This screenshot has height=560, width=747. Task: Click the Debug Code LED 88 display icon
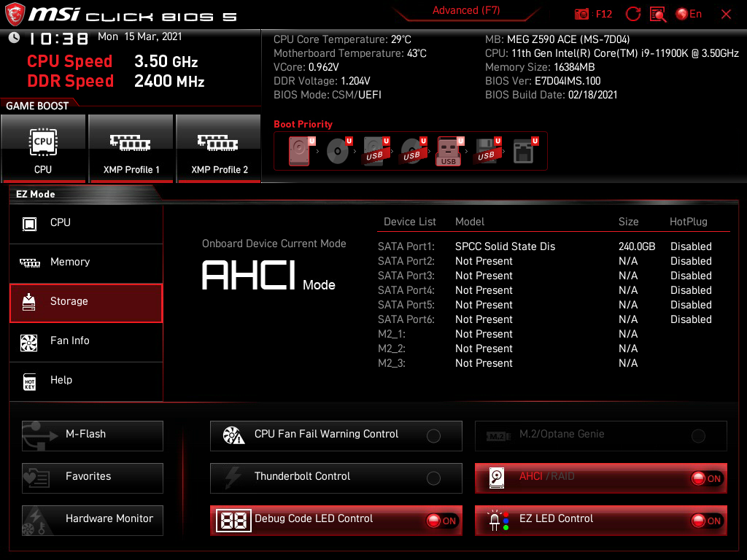(x=233, y=521)
